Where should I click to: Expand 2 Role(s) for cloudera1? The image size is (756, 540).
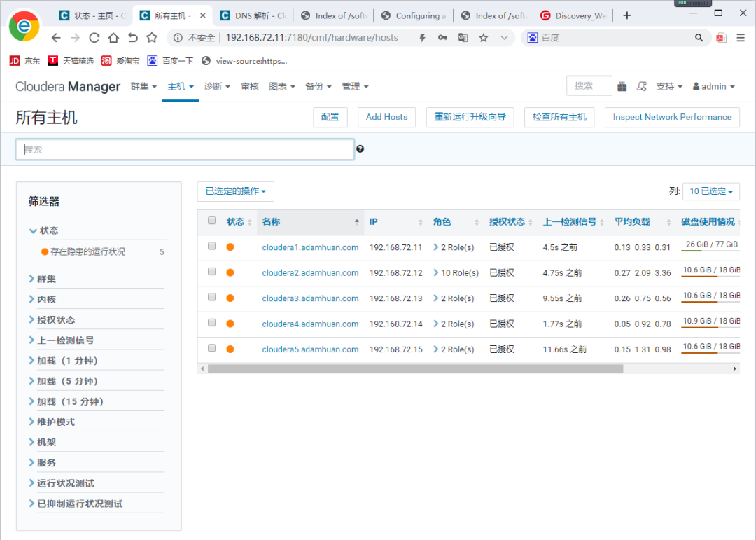[x=454, y=247]
